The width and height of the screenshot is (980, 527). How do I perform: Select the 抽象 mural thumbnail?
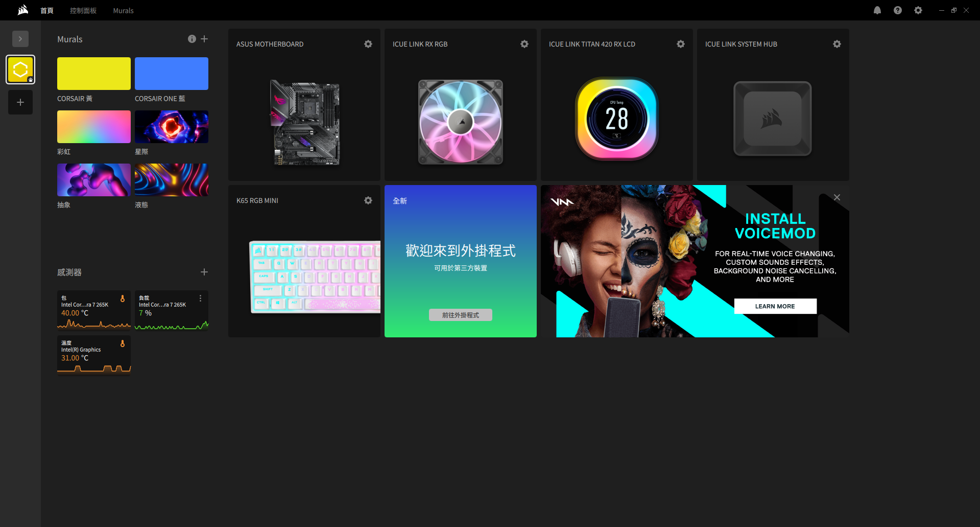coord(94,180)
